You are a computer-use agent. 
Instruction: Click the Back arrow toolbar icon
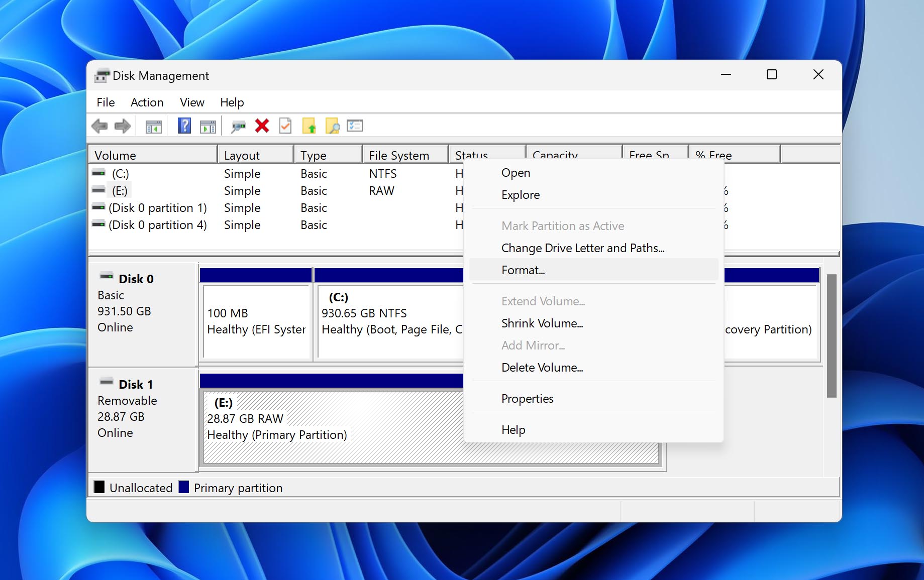(99, 126)
